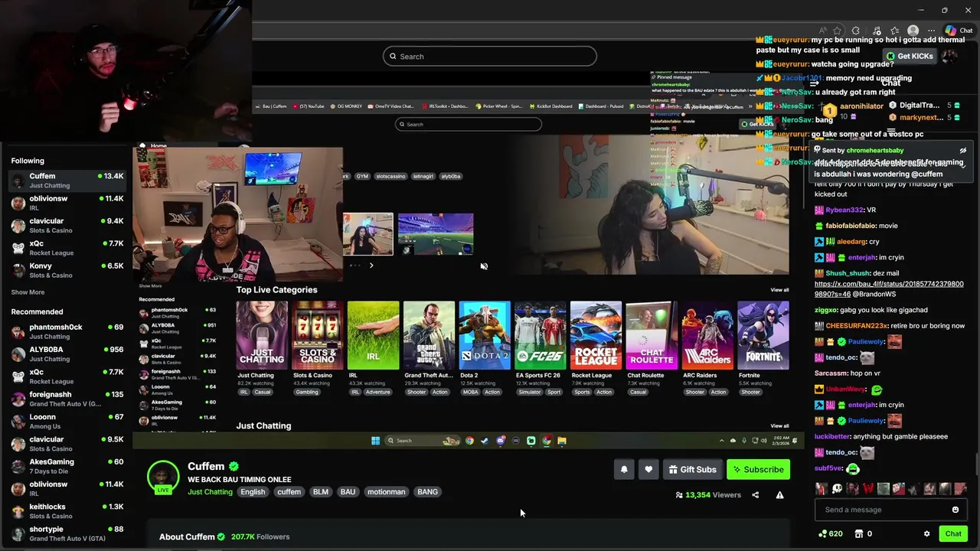
Task: Open browser Settings and more menu
Action: (x=931, y=31)
